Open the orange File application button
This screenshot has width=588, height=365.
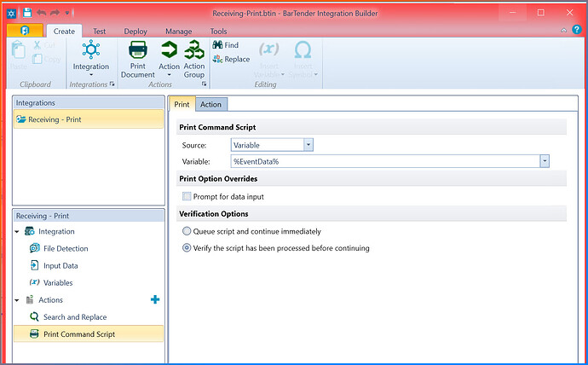[x=25, y=31]
